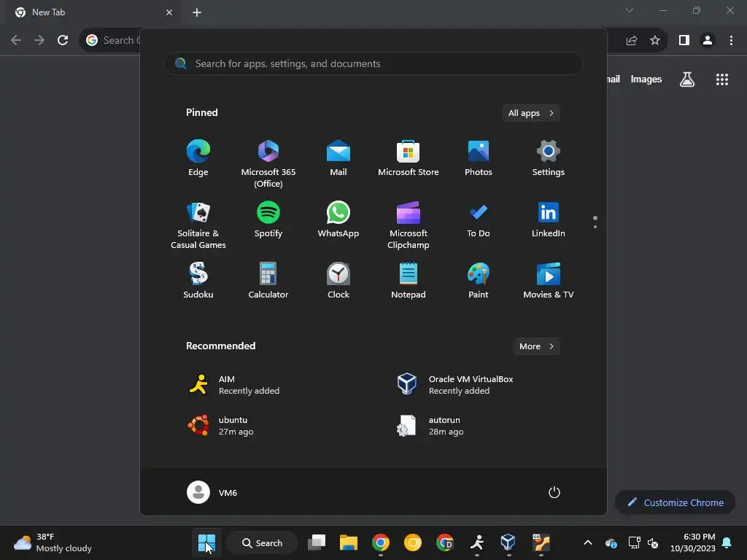Viewport: 747px width, 560px height.
Task: Open Task View on the taskbar
Action: (x=317, y=542)
